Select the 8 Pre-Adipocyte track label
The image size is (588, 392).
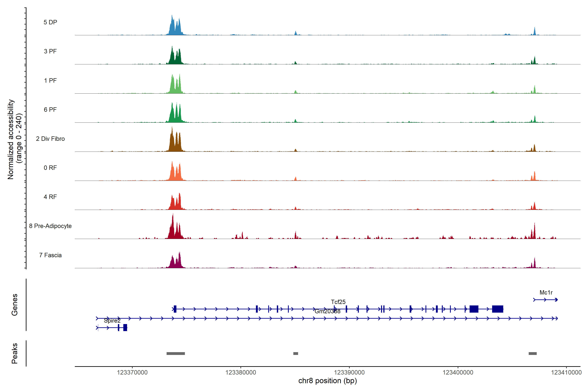(x=50, y=226)
